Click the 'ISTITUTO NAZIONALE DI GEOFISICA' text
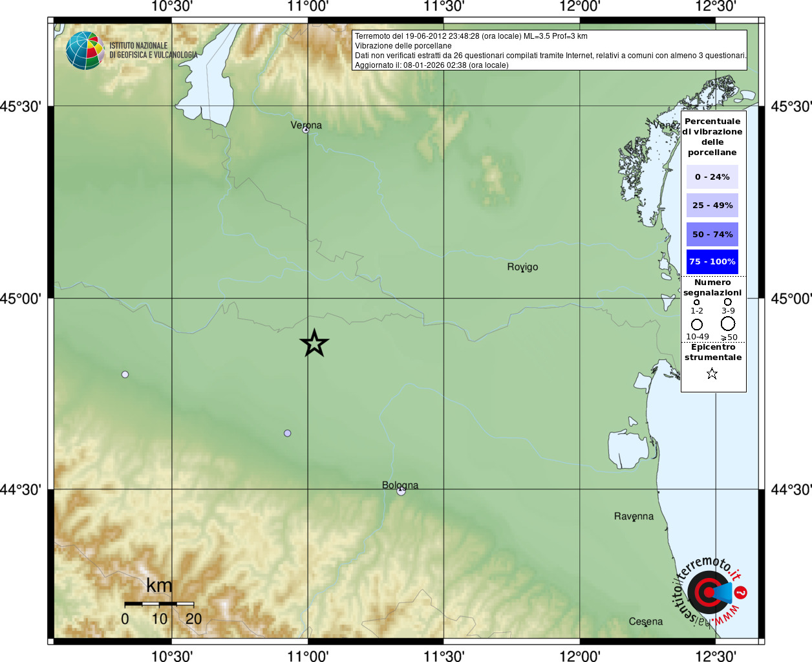Viewport: 812px width, 662px height. pyautogui.click(x=153, y=50)
